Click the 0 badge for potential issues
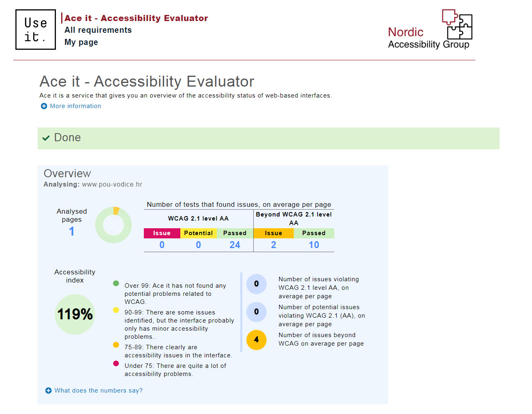The height and width of the screenshot is (414, 532). coord(256,312)
